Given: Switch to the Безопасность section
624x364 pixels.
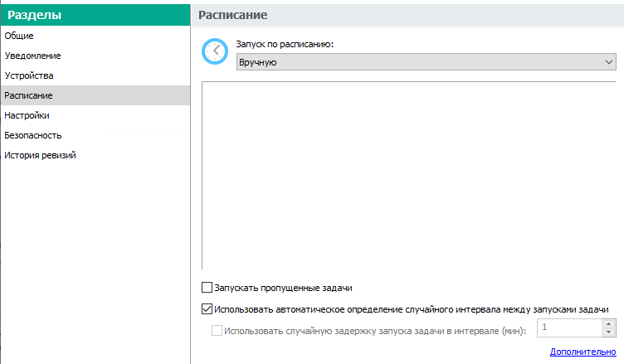Looking at the screenshot, I should [x=95, y=135].
